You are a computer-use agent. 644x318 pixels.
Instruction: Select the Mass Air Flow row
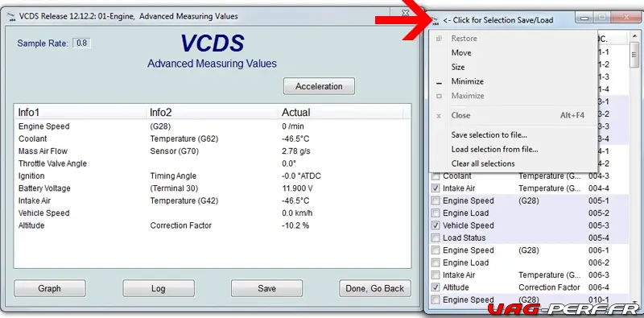(x=213, y=151)
